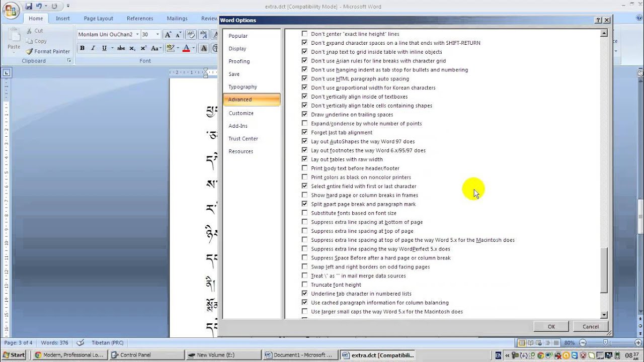Click the Undo icon in Quick Access Toolbar
Screen dimensions: 644x362
click(x=39, y=6)
